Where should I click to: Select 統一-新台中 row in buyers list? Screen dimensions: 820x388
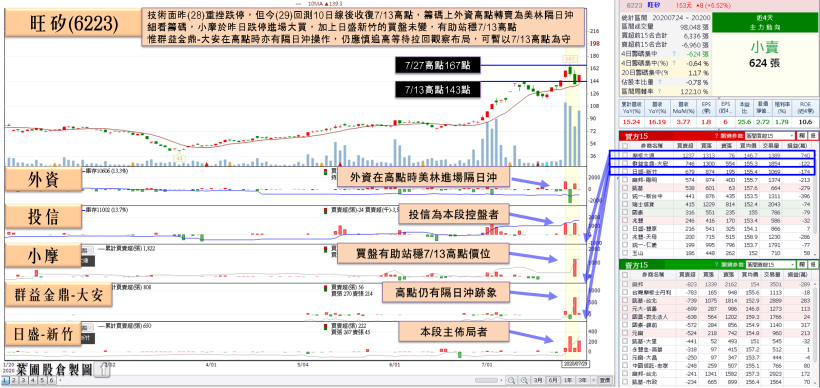[x=715, y=196]
